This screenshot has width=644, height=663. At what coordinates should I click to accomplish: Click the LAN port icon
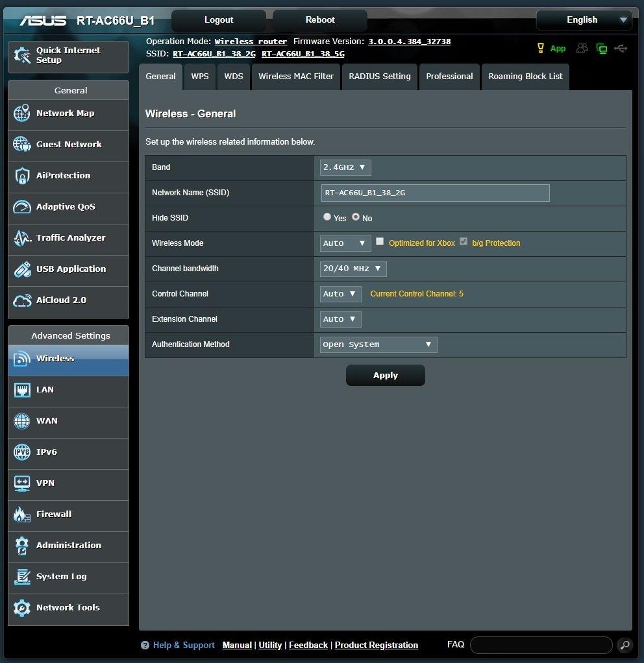[x=22, y=390]
